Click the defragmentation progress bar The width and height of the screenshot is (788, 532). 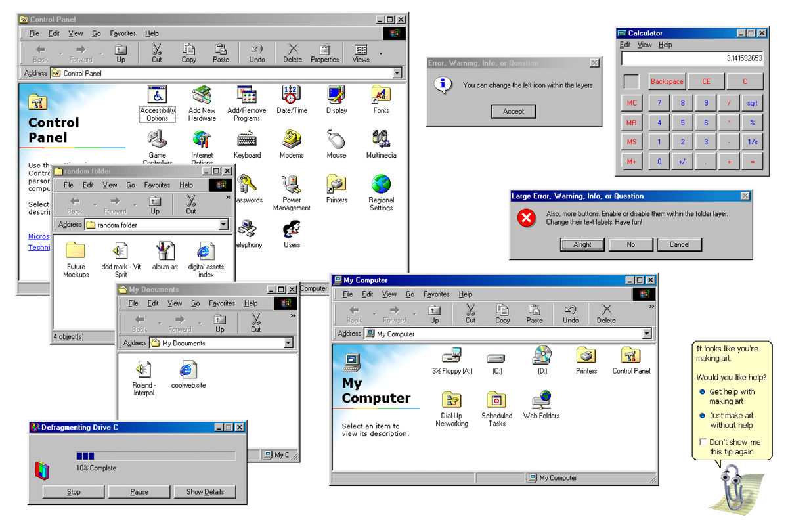156,456
